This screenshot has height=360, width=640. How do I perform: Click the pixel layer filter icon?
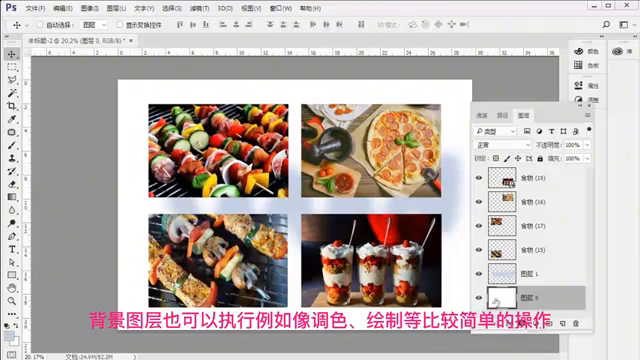pyautogui.click(x=527, y=131)
